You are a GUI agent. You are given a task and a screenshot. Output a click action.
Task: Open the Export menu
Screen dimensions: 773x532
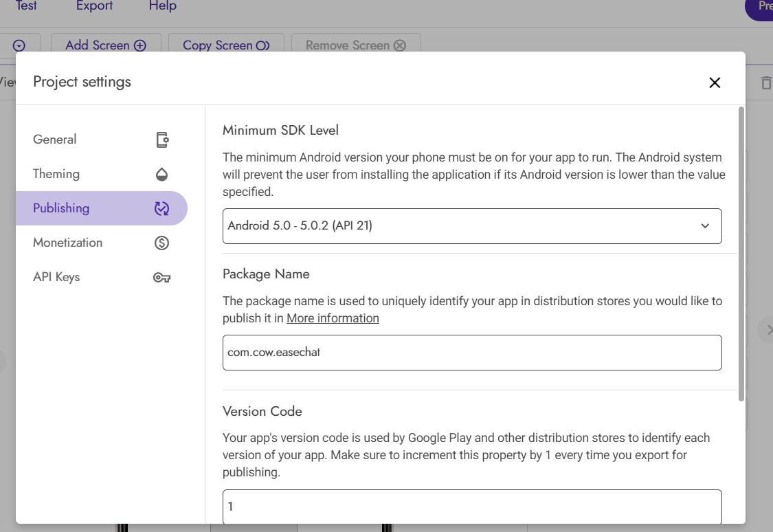click(x=94, y=6)
